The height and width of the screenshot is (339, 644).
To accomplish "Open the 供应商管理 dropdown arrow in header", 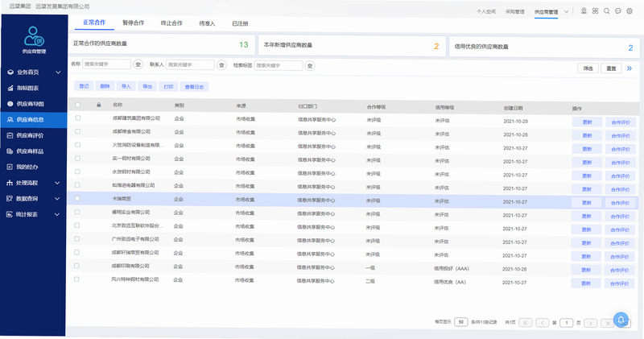I will click(567, 11).
